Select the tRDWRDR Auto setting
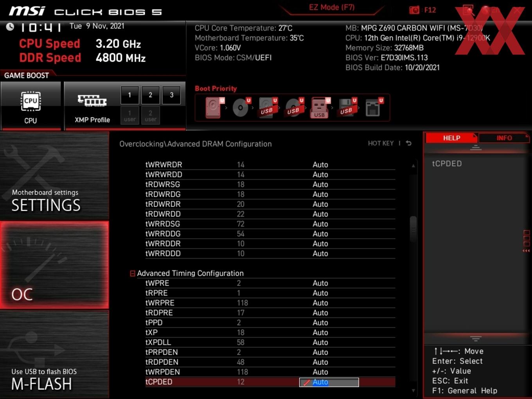 (x=320, y=204)
